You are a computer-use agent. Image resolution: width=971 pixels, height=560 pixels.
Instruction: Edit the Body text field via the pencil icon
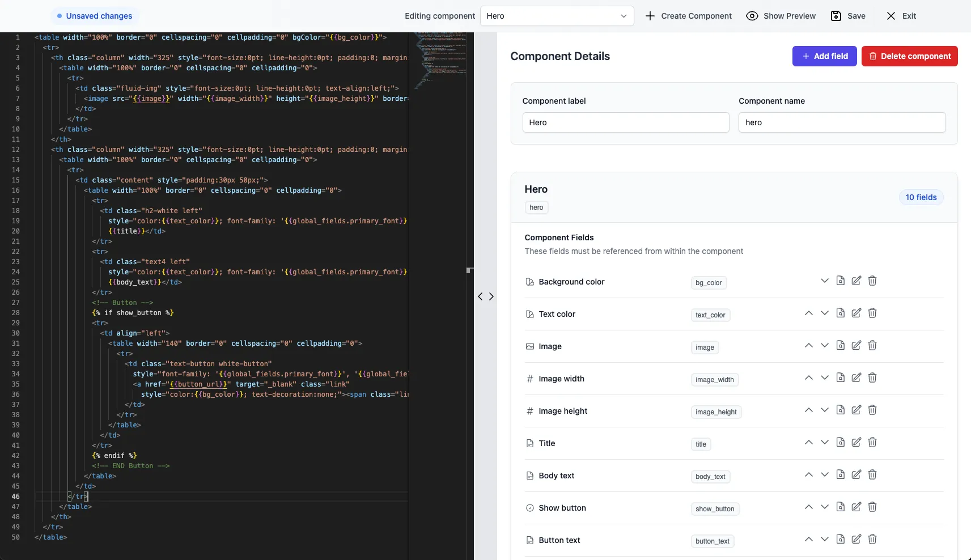click(x=856, y=475)
